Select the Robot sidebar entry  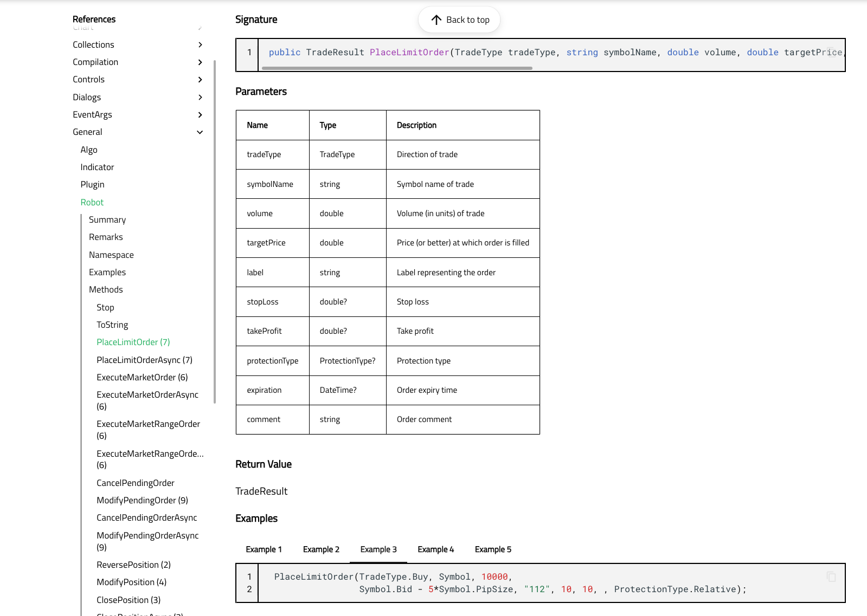92,203
